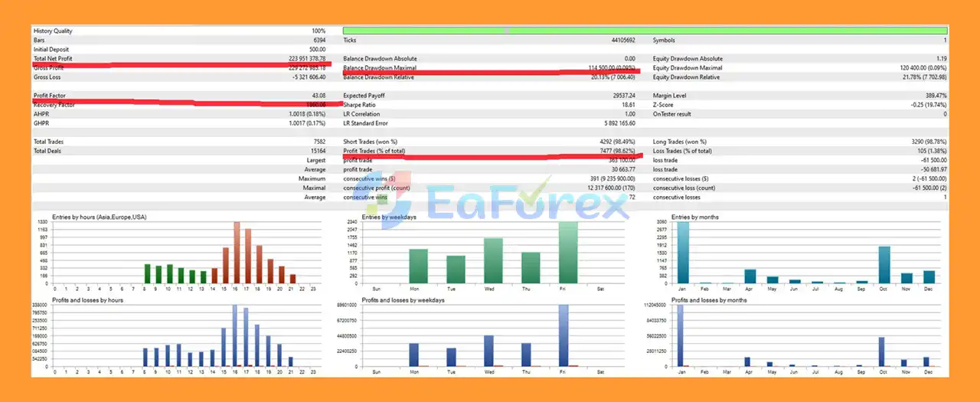Click the Z-Score value -0.25 (19.74%)
Viewport: 980px width, 402px height.
coord(928,104)
